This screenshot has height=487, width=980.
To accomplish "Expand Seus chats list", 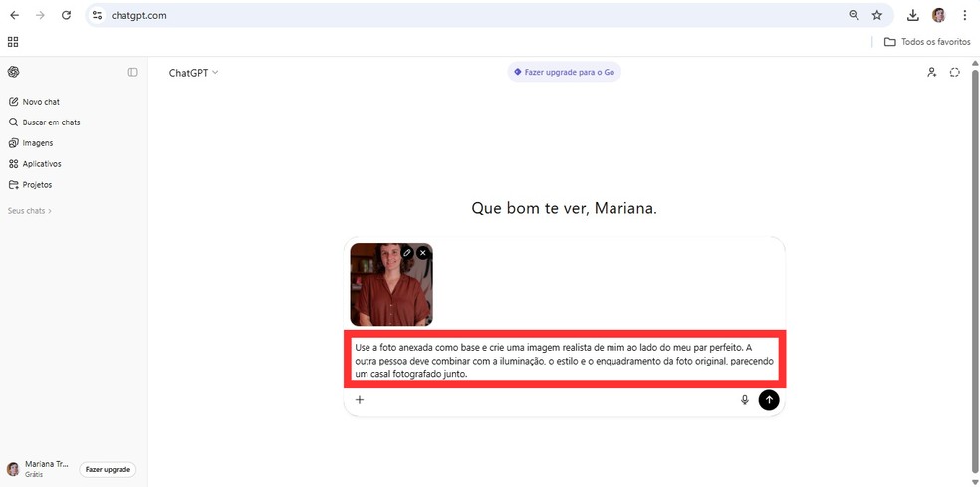I will (29, 211).
